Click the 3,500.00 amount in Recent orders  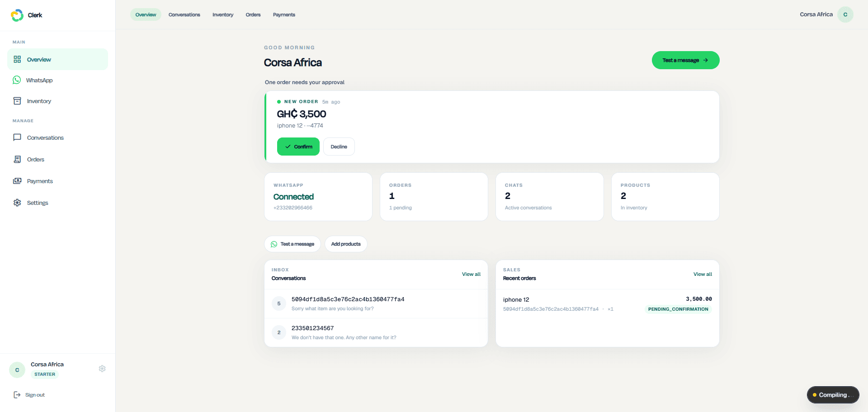click(699, 299)
